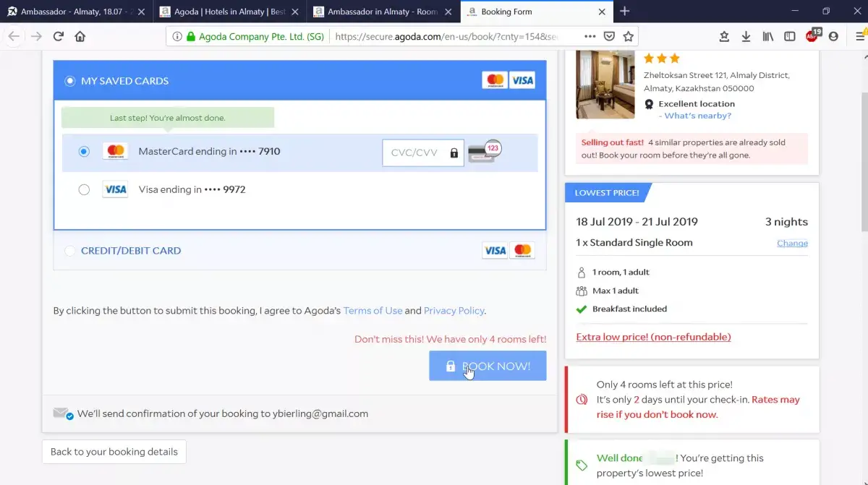Save page to Pocket
The image size is (868, 485).
coord(610,36)
